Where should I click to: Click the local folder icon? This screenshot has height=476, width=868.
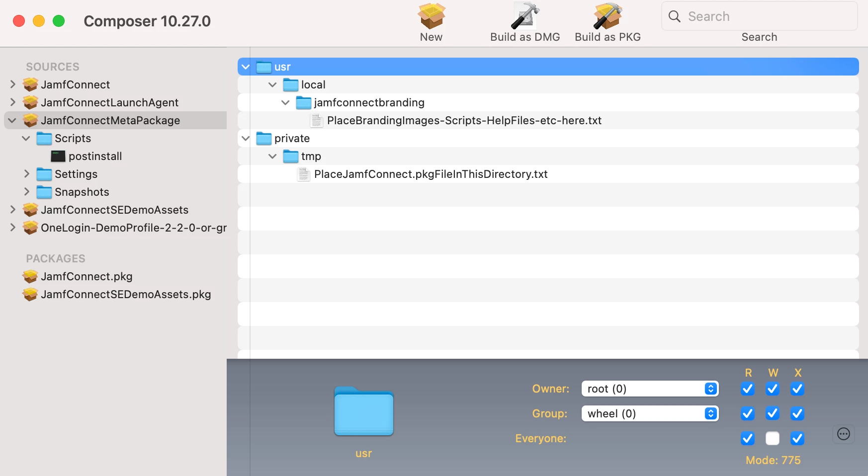coord(291,84)
